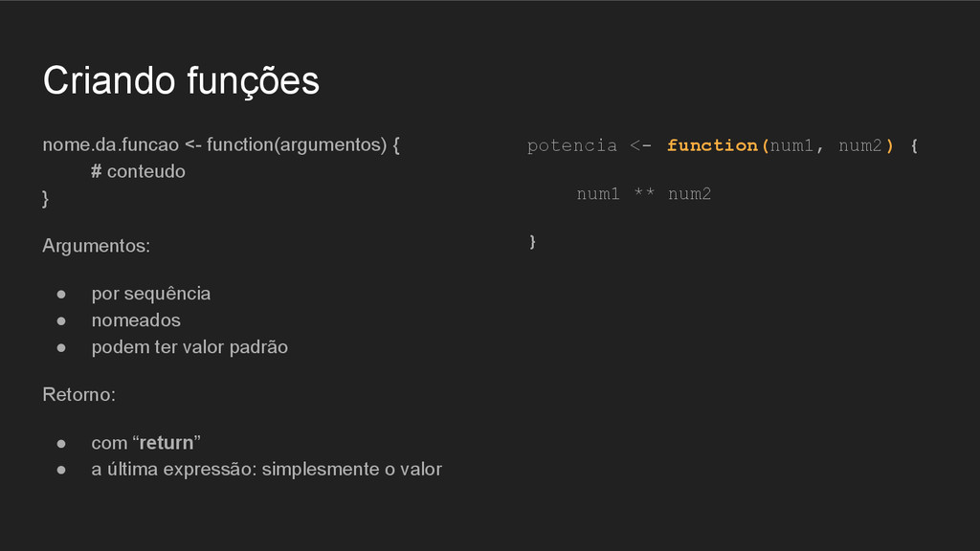
Task: Select the 'nome.da.funcao' function template line
Action: point(221,145)
